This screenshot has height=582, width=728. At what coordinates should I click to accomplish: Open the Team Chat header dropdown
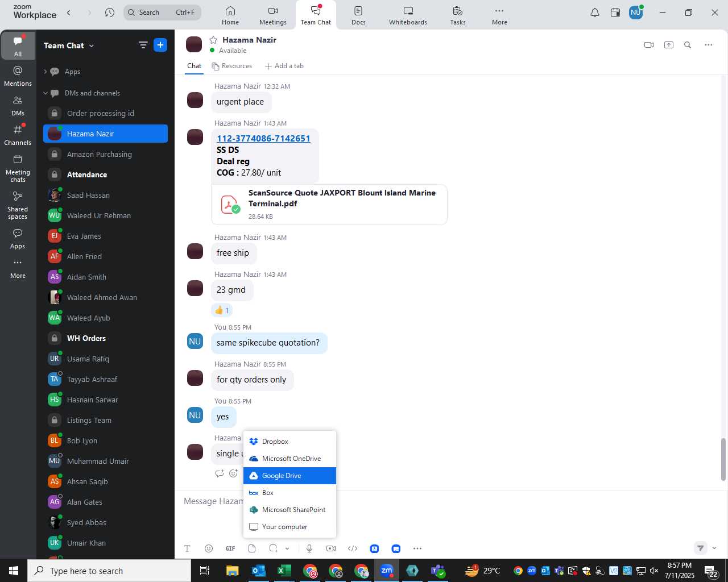pyautogui.click(x=92, y=46)
